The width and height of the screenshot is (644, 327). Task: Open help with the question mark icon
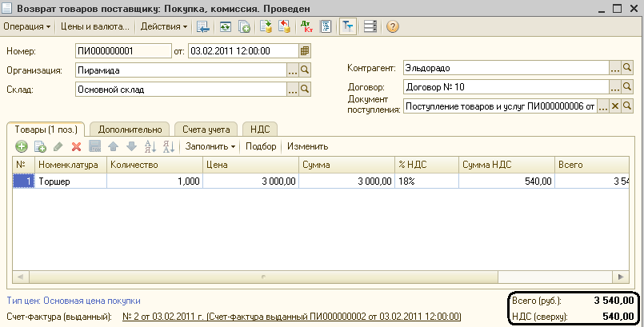tap(392, 26)
